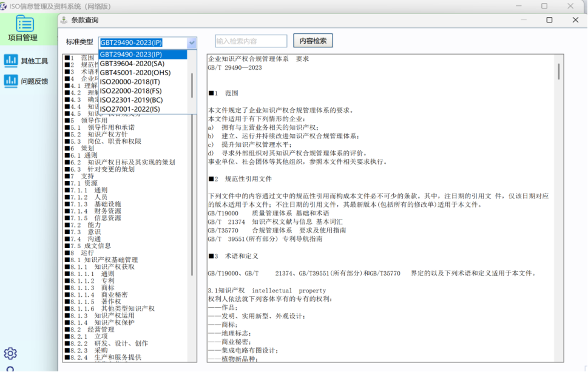
Task: Select GBT39604-2020(SA) from the list
Action: [x=132, y=63]
